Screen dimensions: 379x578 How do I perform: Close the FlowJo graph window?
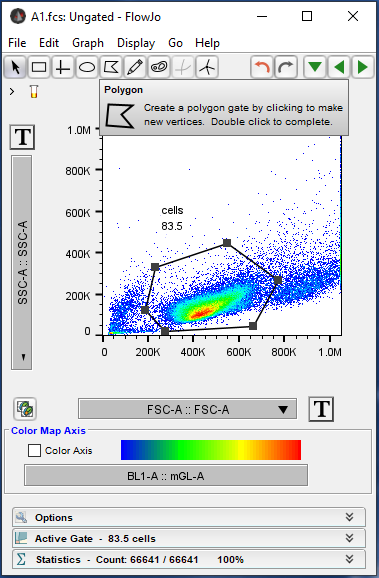pyautogui.click(x=353, y=16)
